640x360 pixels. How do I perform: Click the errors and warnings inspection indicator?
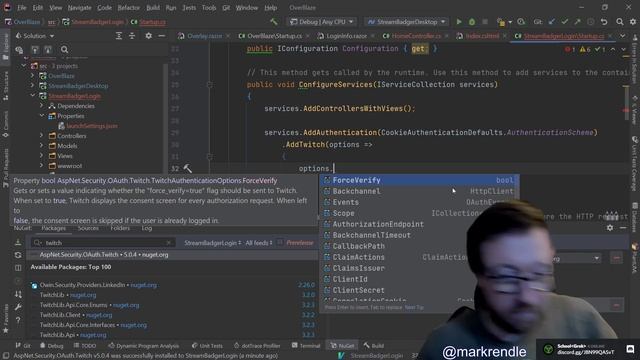[586, 49]
